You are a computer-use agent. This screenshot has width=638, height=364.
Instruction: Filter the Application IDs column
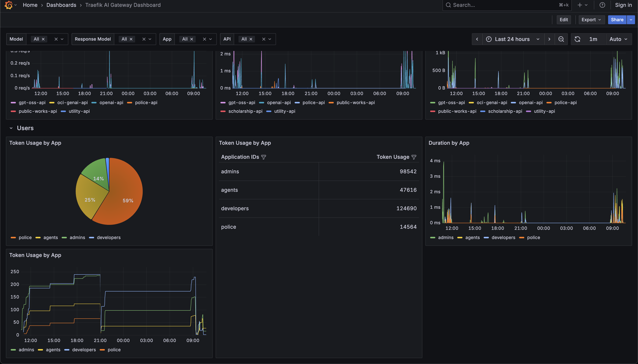point(264,157)
